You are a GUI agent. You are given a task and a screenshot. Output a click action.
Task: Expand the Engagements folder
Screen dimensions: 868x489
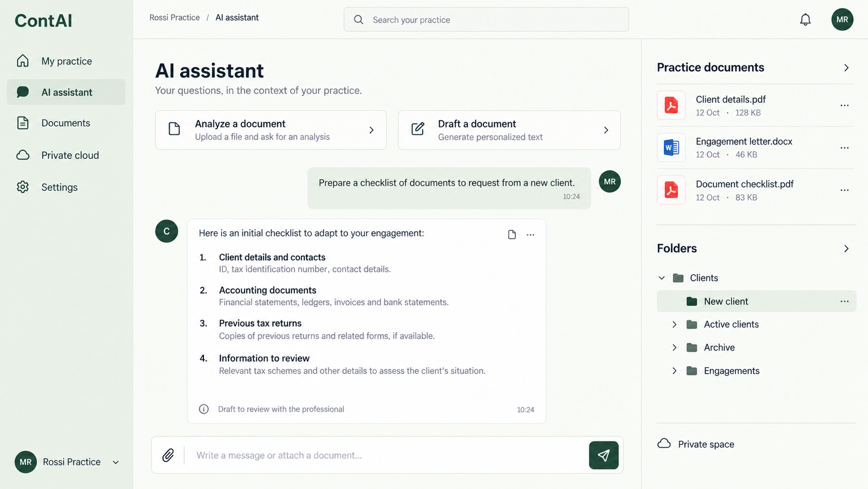tap(674, 371)
